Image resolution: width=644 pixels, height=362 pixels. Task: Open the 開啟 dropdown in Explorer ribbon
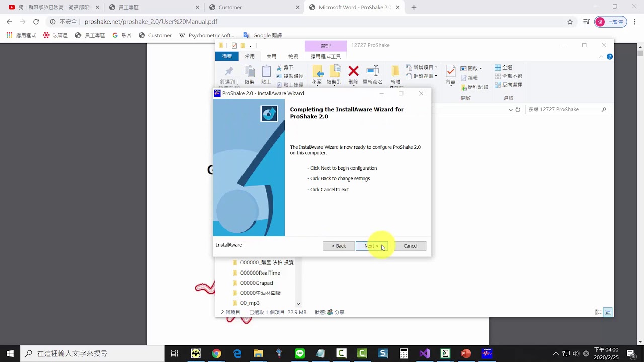[x=471, y=68]
